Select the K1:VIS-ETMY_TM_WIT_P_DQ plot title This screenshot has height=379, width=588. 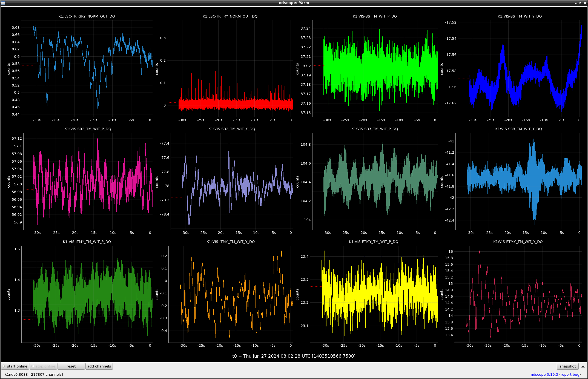coord(373,242)
